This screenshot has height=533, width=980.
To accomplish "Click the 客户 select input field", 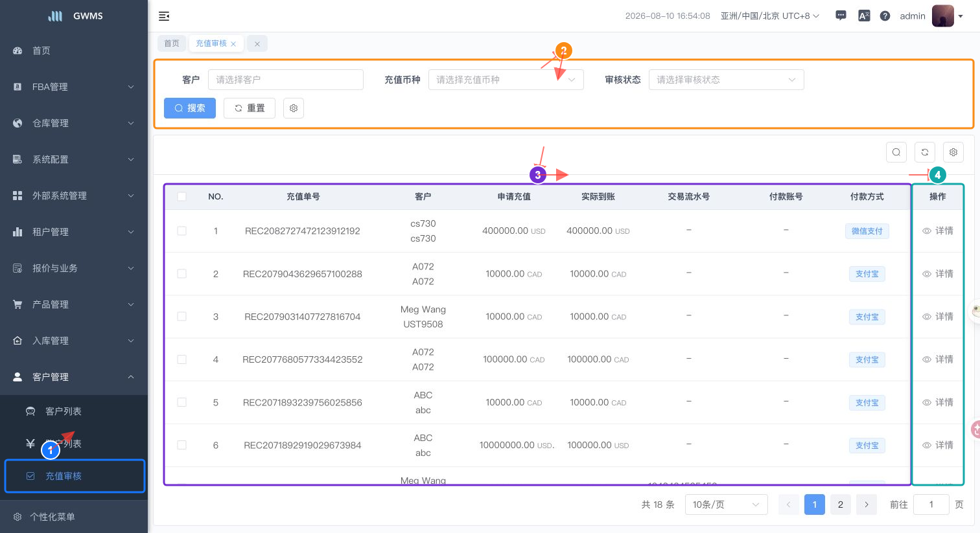I will (x=286, y=80).
